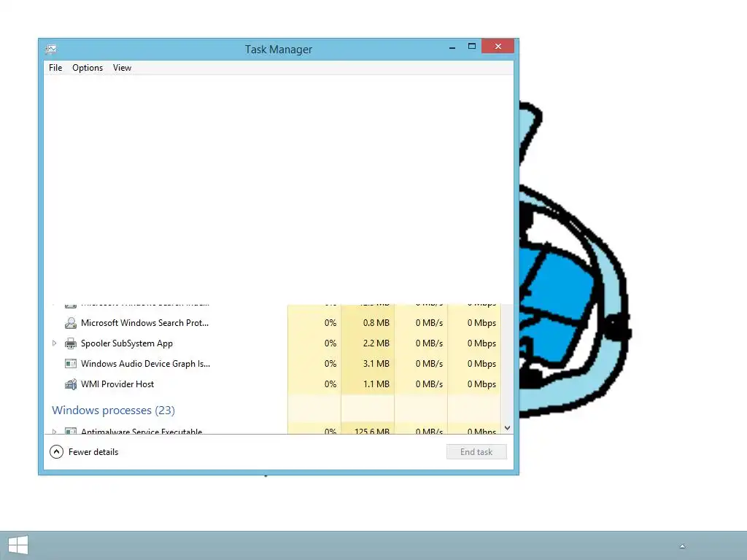Viewport: 747px width, 560px height.
Task: Click the 0.8 MB memory value
Action: tap(376, 323)
